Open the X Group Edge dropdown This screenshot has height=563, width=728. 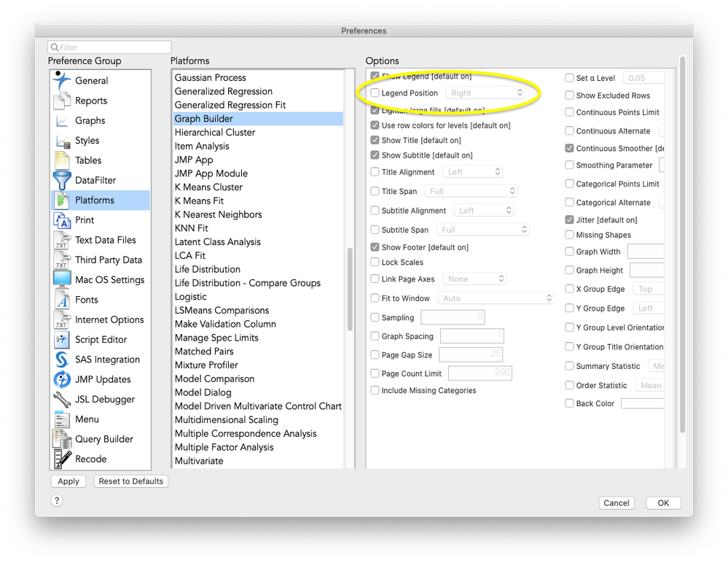click(649, 289)
